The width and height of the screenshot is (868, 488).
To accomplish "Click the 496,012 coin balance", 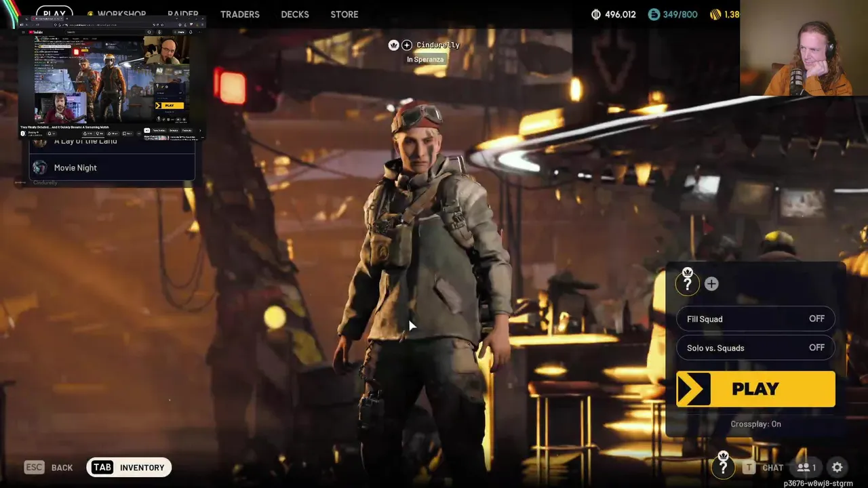I will click(x=620, y=14).
